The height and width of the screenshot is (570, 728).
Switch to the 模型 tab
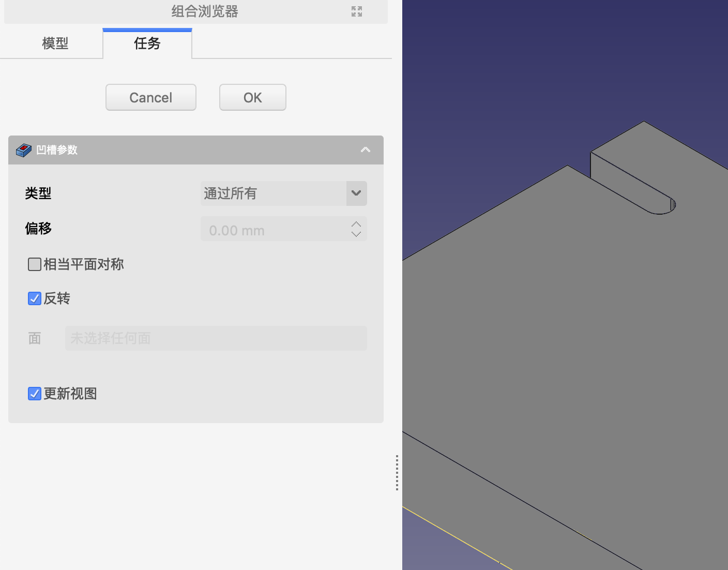55,43
